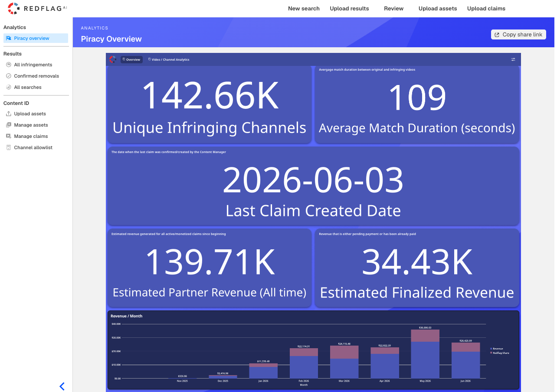Click the Upload assets sidebar icon
The height and width of the screenshot is (392, 557).
pyautogui.click(x=9, y=114)
